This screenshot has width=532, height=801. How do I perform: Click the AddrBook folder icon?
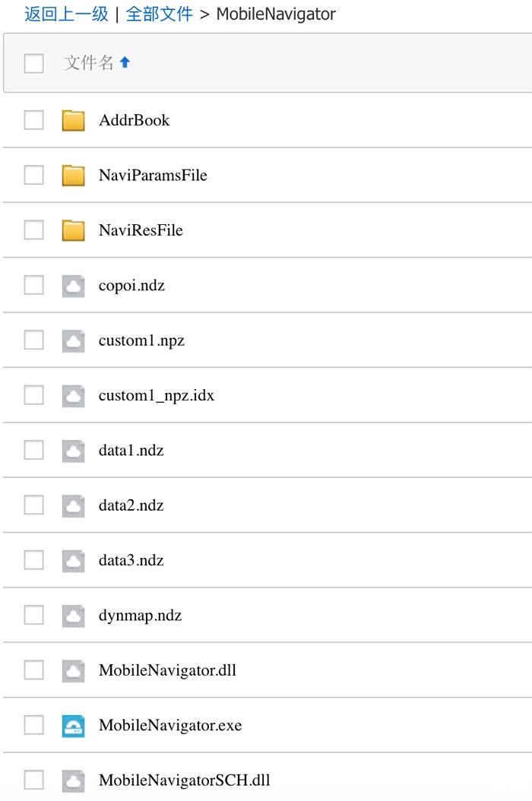[73, 120]
